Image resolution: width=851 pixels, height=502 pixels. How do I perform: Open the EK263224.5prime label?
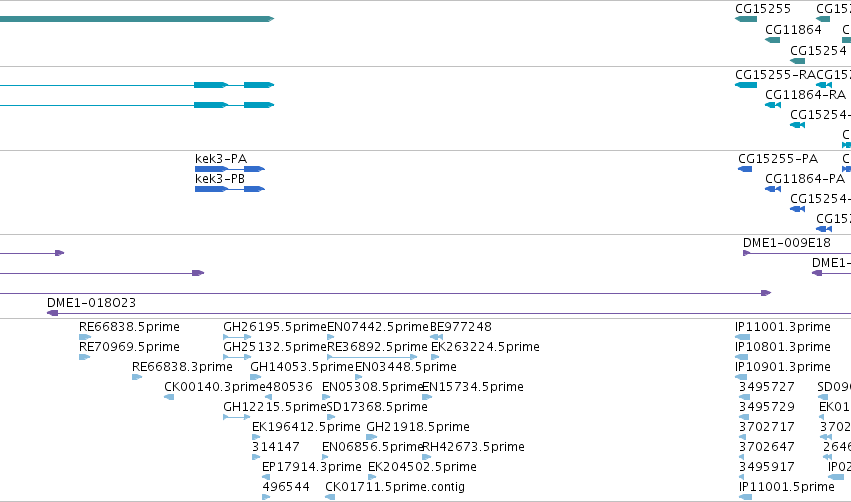pos(485,347)
